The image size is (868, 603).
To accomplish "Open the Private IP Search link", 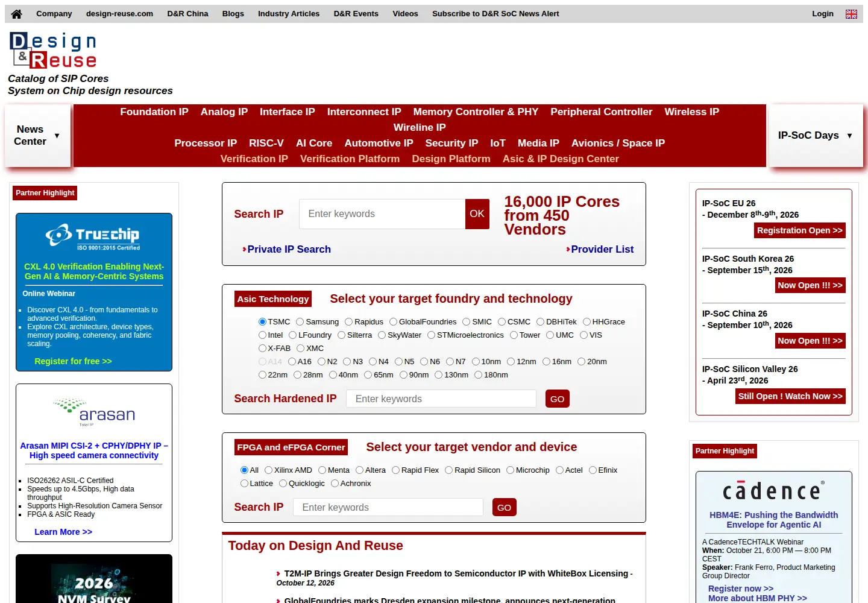I will coord(289,250).
